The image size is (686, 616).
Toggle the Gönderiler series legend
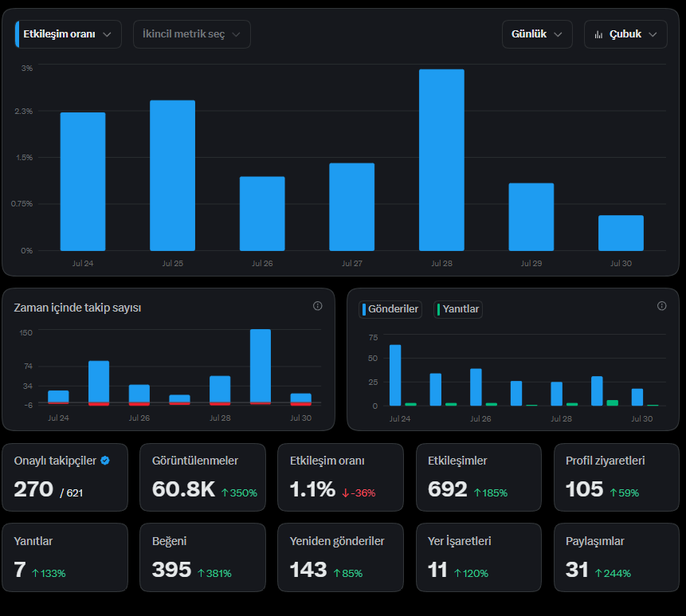pos(390,309)
